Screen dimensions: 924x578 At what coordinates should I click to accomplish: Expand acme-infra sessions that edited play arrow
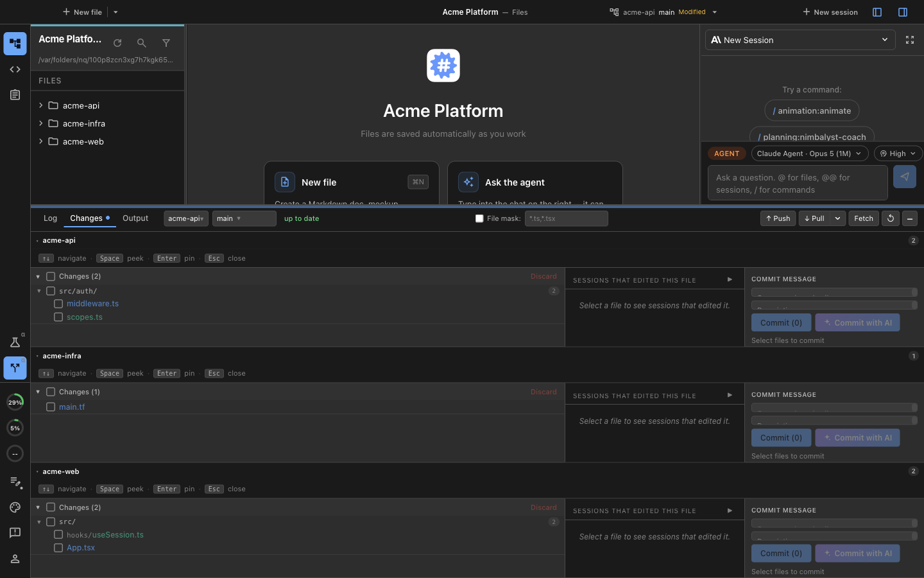tap(730, 395)
